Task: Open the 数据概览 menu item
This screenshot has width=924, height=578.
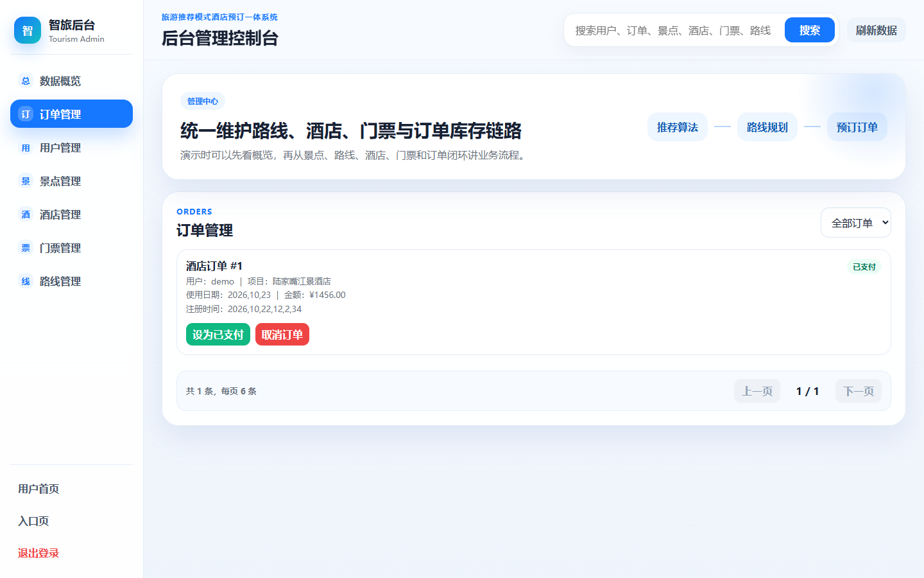Action: click(71, 81)
